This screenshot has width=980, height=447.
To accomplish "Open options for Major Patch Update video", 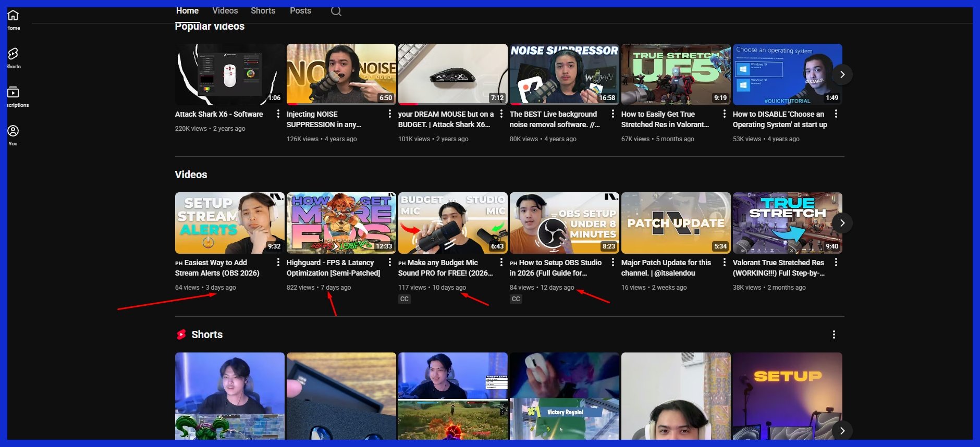I will 725,262.
